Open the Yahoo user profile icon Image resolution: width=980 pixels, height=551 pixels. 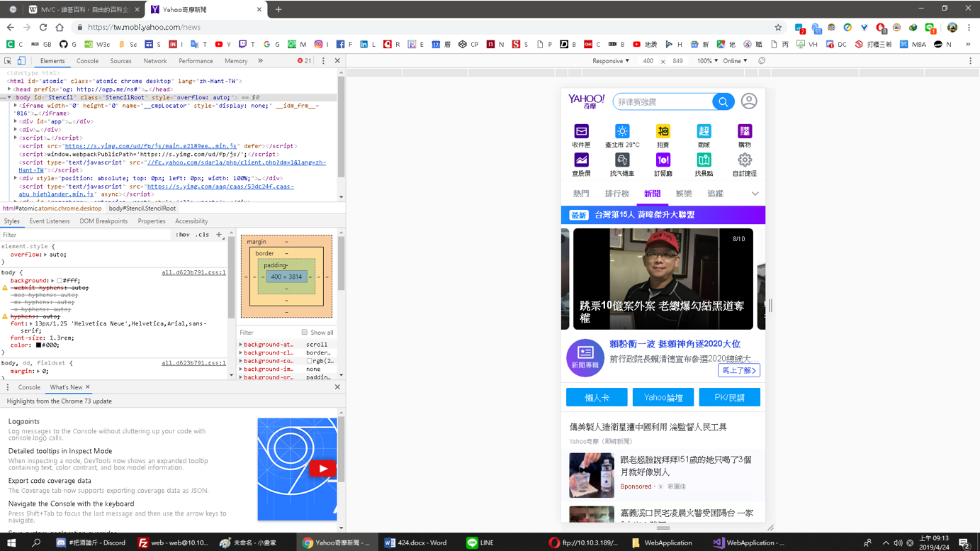point(749,101)
